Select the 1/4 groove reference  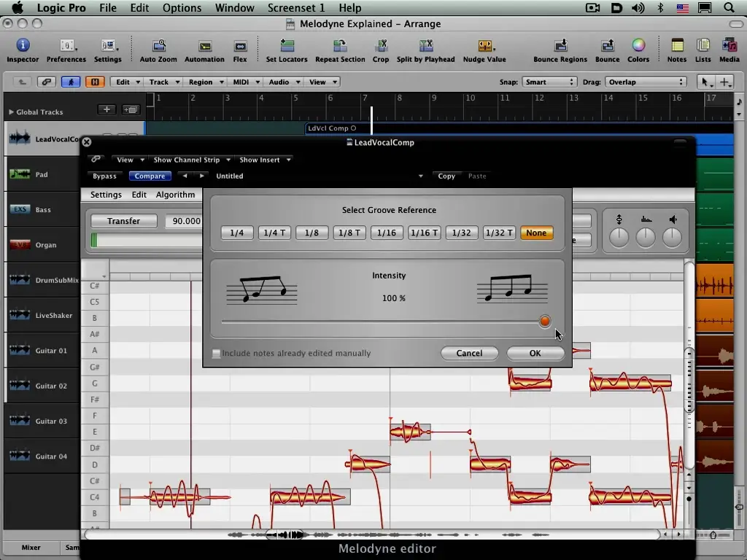click(237, 233)
